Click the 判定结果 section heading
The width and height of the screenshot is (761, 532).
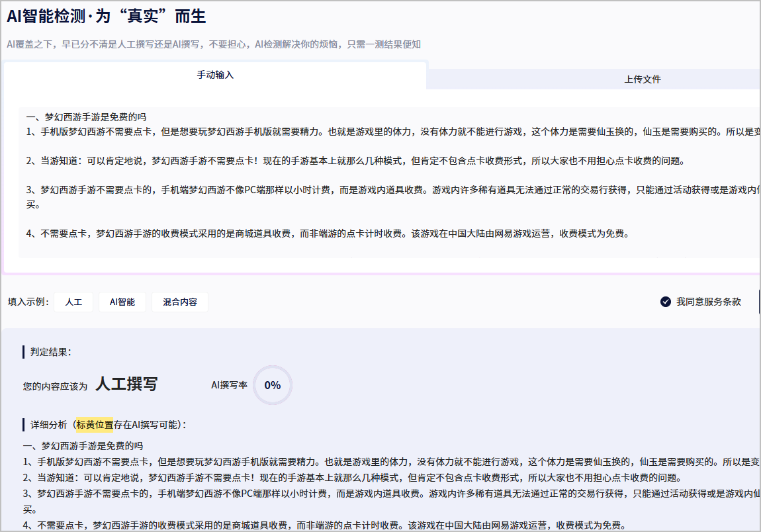[x=50, y=352]
